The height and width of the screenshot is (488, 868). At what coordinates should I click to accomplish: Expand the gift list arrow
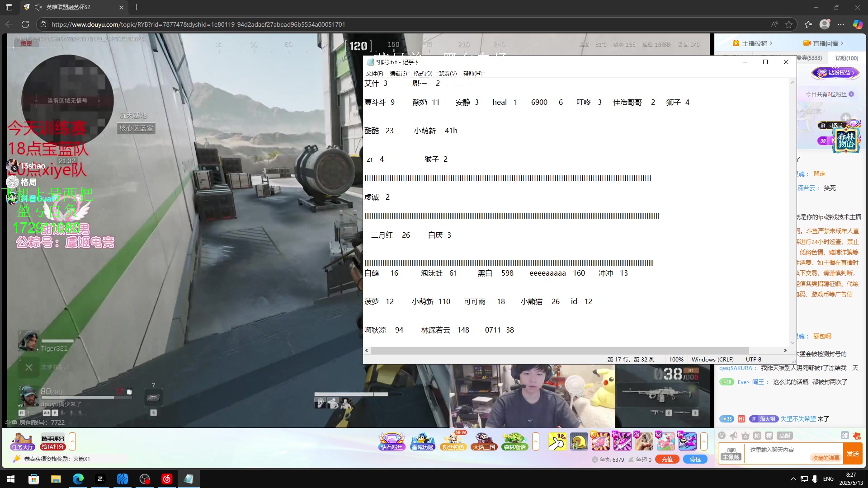[704, 441]
